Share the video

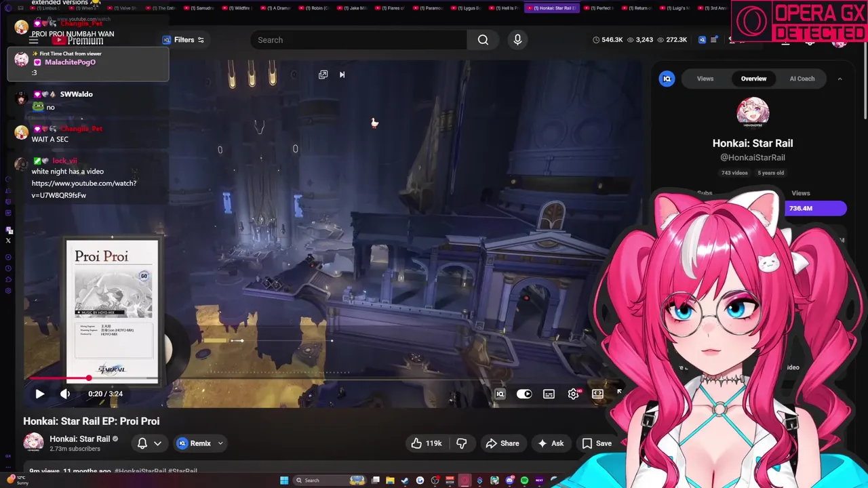click(x=502, y=443)
